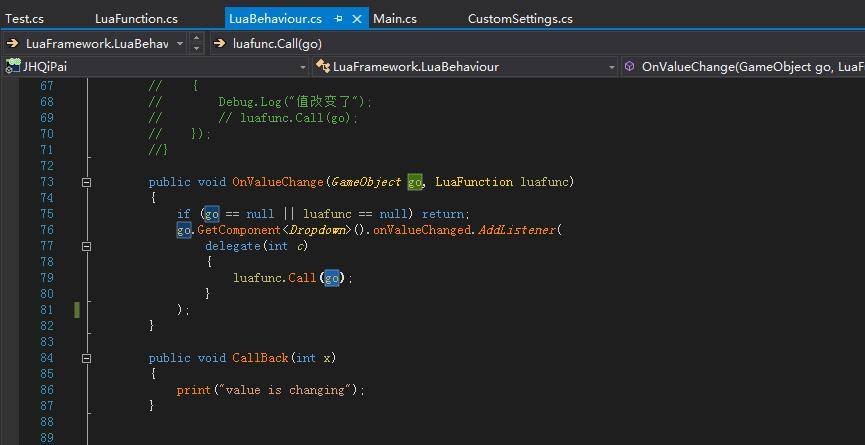The height and width of the screenshot is (445, 865).
Task: Click the AddListener call on line 76
Action: (517, 230)
